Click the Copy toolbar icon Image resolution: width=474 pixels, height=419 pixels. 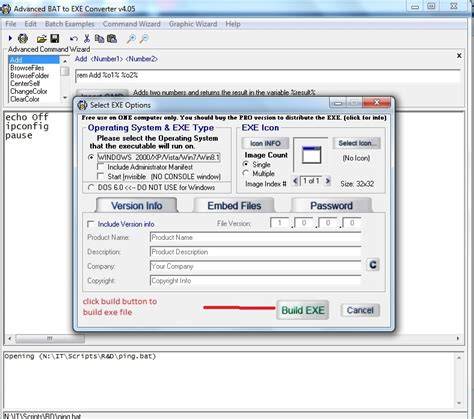[99, 39]
